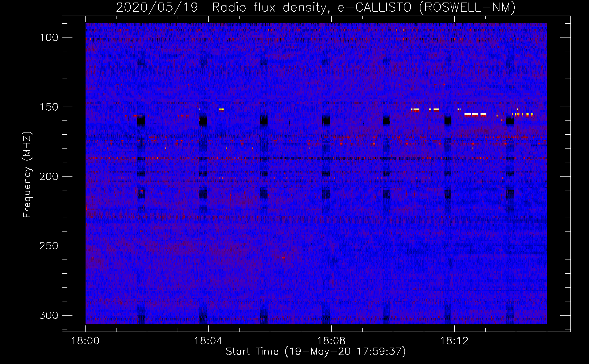Click the '100' frequency axis label

[49, 37]
